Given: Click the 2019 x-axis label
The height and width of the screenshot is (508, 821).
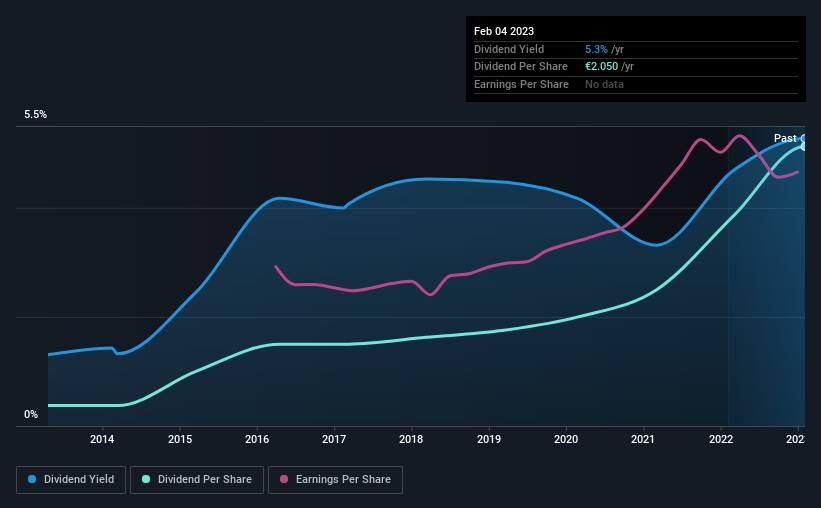Looking at the screenshot, I should tap(489, 439).
